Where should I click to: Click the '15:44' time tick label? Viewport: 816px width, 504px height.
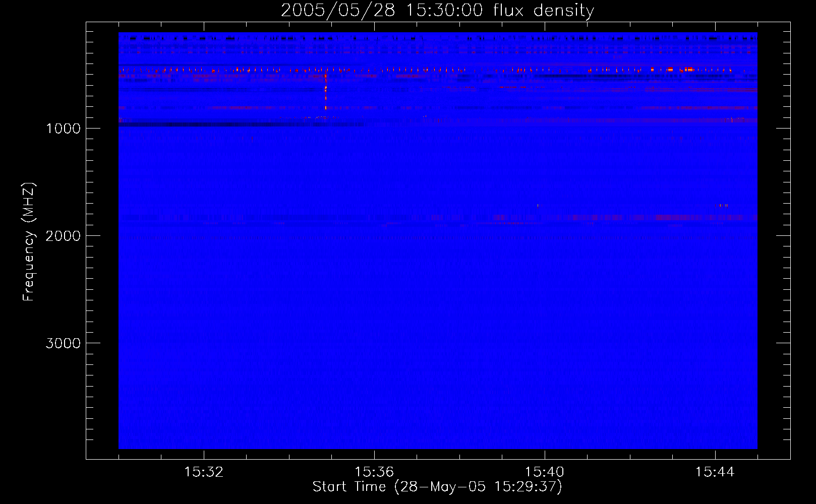[715, 472]
